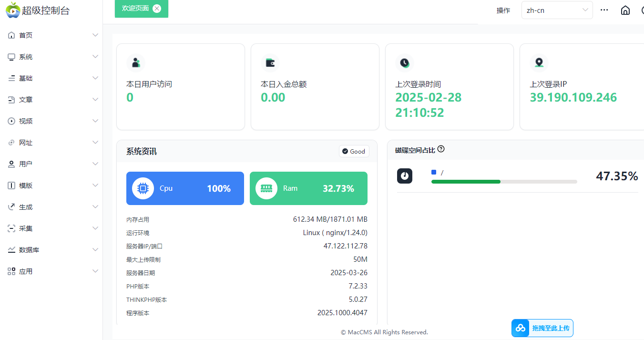Screen dimensions: 644x340
Task: Click the 上次登录时间 clock icon
Action: point(404,62)
